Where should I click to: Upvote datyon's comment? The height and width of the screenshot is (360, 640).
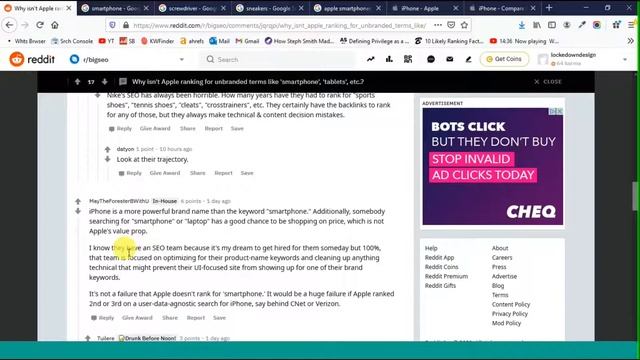click(x=108, y=149)
